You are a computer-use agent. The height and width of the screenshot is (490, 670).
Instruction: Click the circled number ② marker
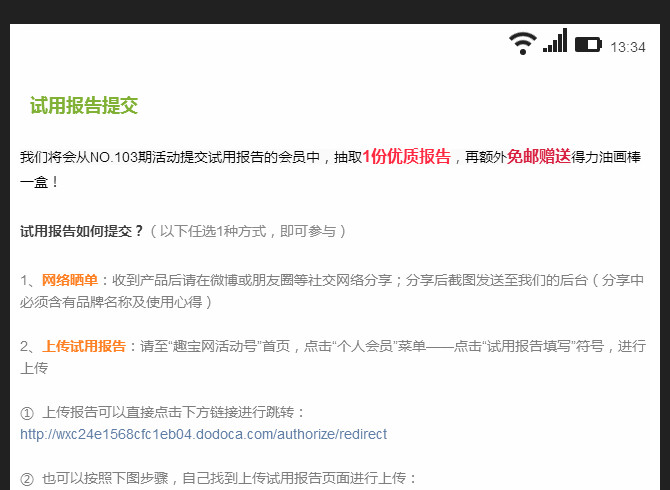27,479
